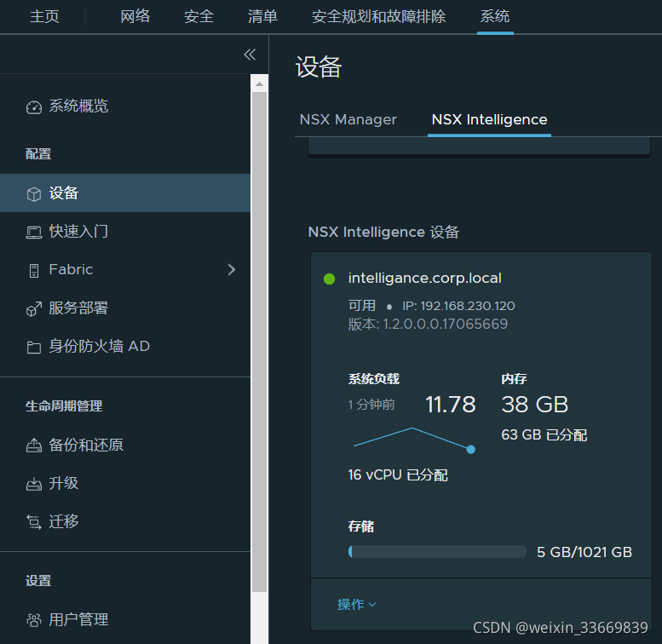Open 安全规划和故障排除 top menu
Image resolution: width=662 pixels, height=644 pixels.
[x=378, y=16]
